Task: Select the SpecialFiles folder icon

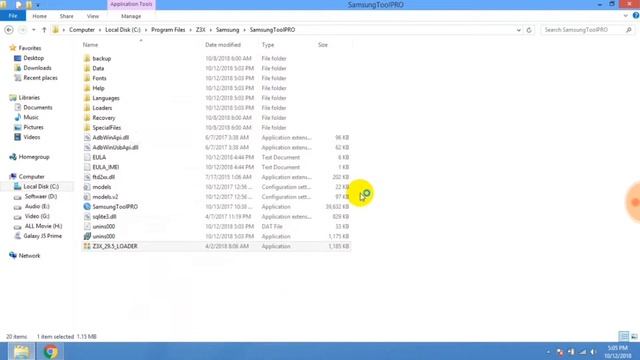Action: tap(87, 127)
